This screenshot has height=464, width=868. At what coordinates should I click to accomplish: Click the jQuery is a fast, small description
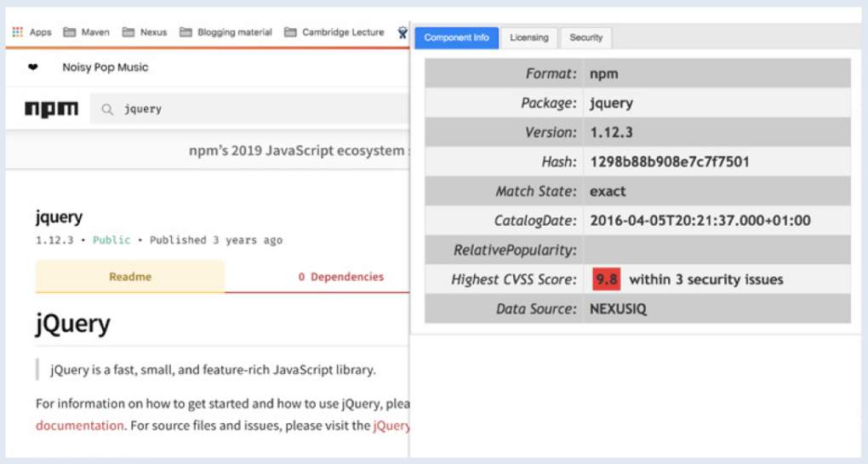(x=213, y=369)
